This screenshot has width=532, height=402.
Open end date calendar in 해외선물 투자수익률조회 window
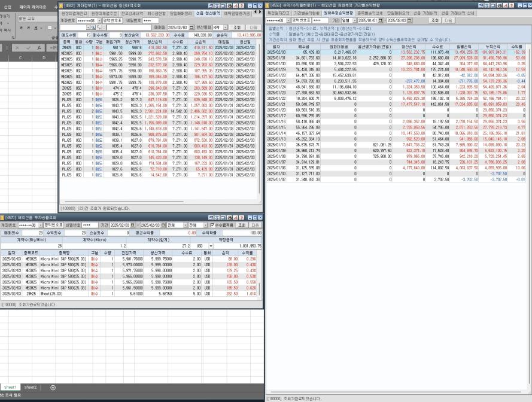[163, 225]
